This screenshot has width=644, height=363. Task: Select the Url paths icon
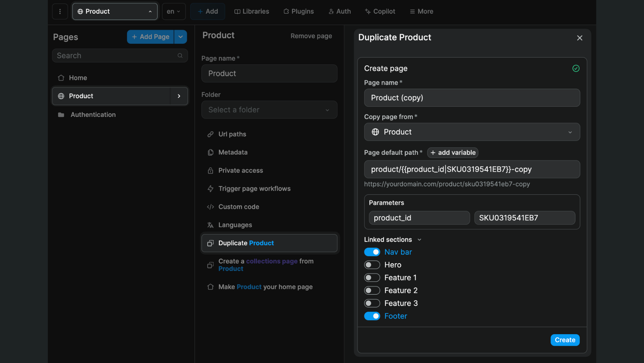pyautogui.click(x=211, y=134)
